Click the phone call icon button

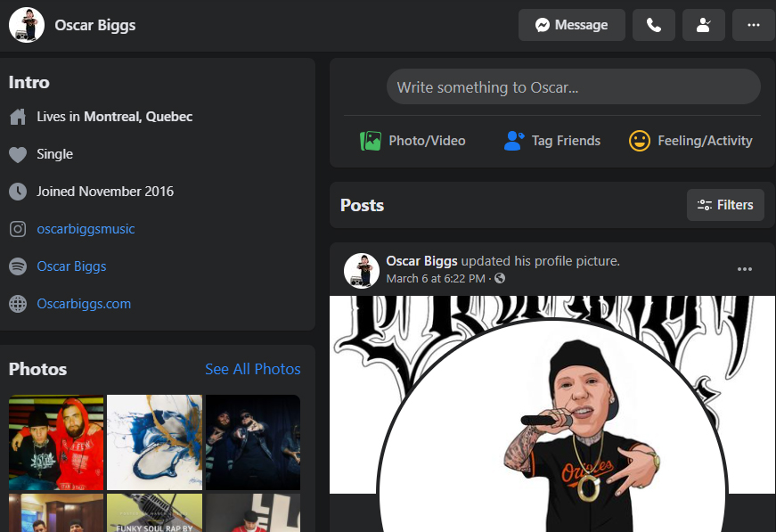coord(654,25)
